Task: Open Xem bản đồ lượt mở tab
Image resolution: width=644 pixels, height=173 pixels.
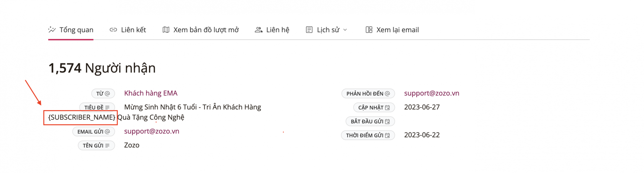Action: pyautogui.click(x=201, y=30)
